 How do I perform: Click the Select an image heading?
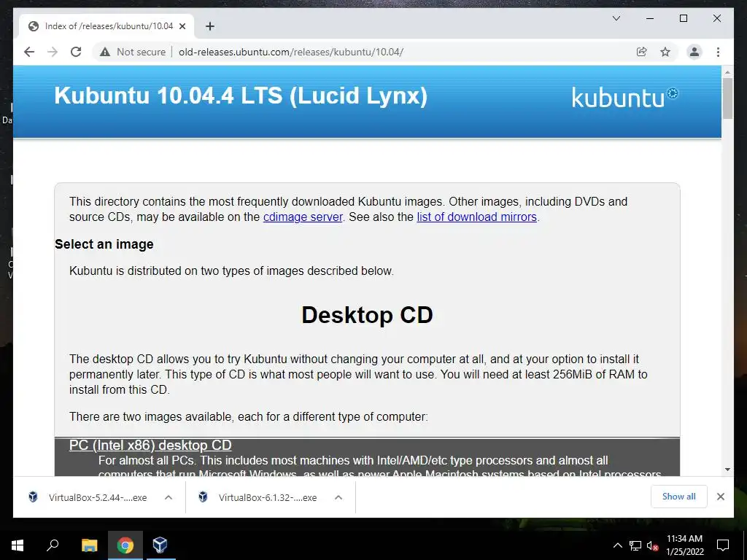point(104,244)
